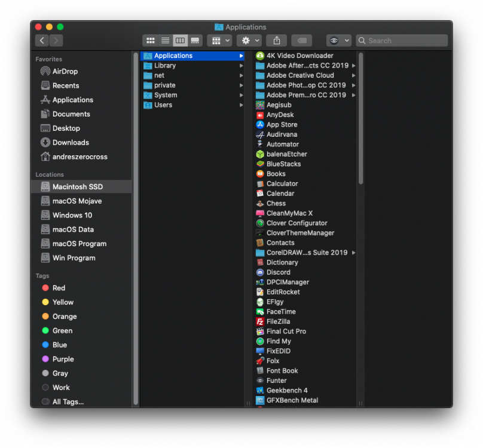Screen dimensions: 483x448
Task: Click the applications column scrollbar
Action: pos(360,119)
